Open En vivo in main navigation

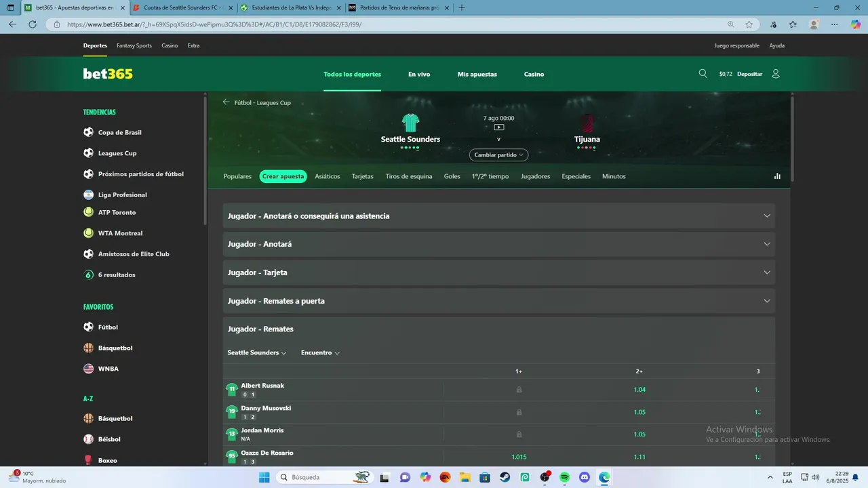point(419,74)
